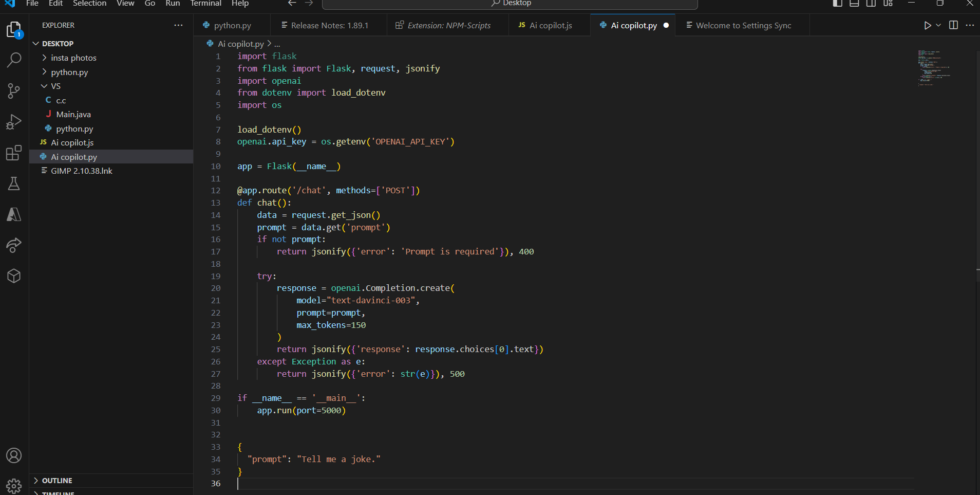Open the Terminal menu
980x495 pixels.
(205, 4)
